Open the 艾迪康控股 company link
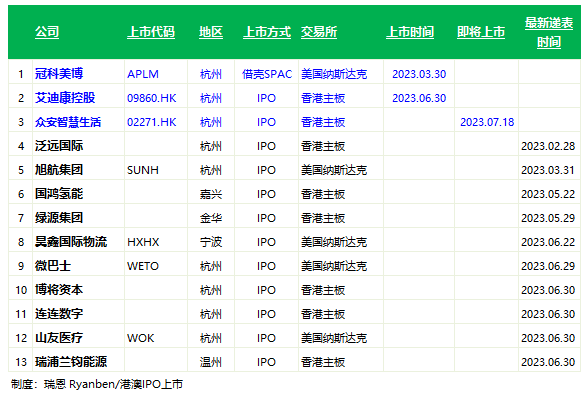The height and width of the screenshot is (398, 587). (65, 98)
